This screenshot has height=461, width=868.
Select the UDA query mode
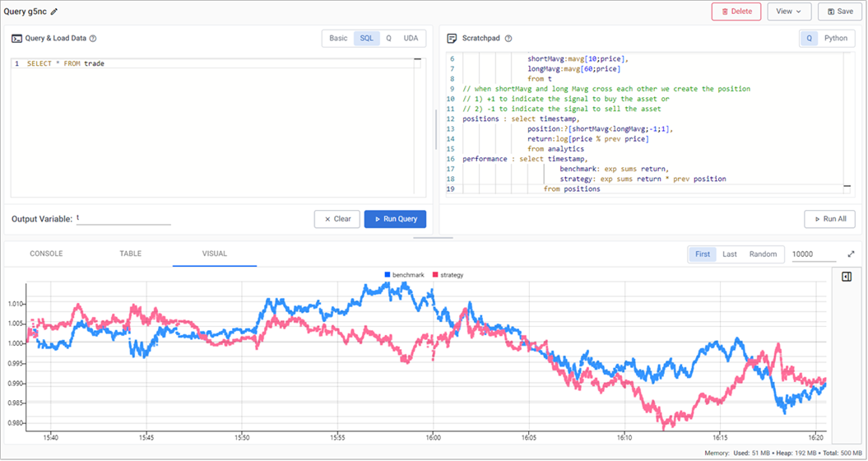[x=410, y=39]
